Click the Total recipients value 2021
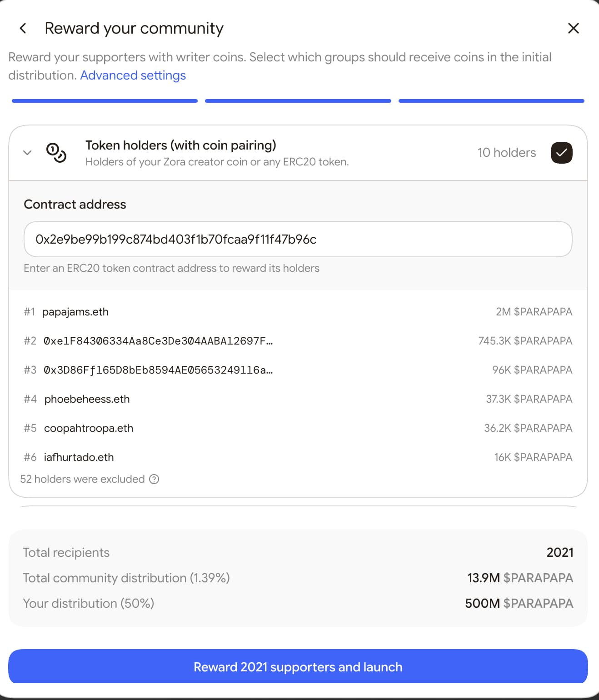 (x=560, y=552)
